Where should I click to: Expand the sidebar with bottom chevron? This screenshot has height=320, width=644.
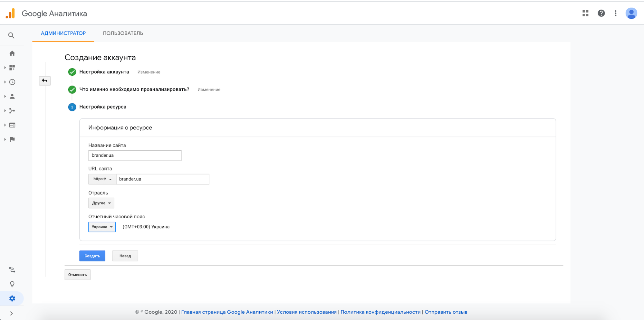coord(12,313)
